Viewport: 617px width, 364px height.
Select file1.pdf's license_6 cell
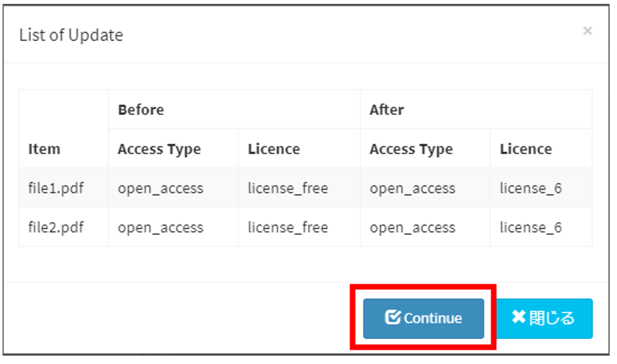click(x=531, y=188)
